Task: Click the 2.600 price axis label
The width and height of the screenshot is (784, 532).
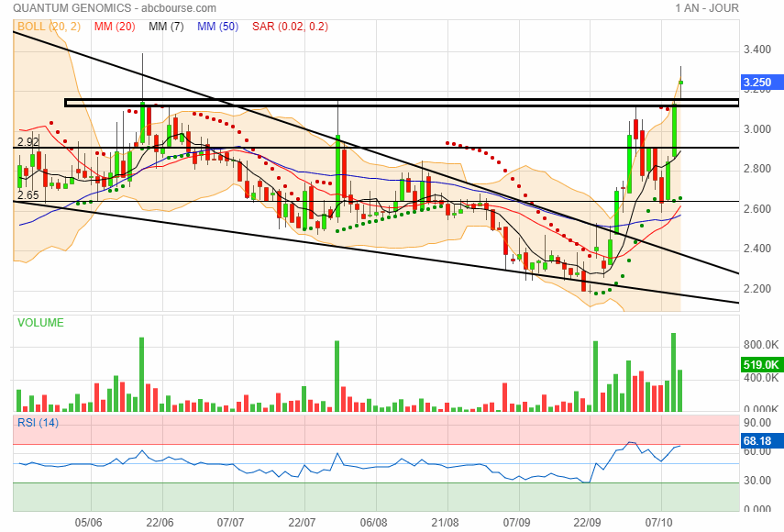Action: click(x=757, y=209)
